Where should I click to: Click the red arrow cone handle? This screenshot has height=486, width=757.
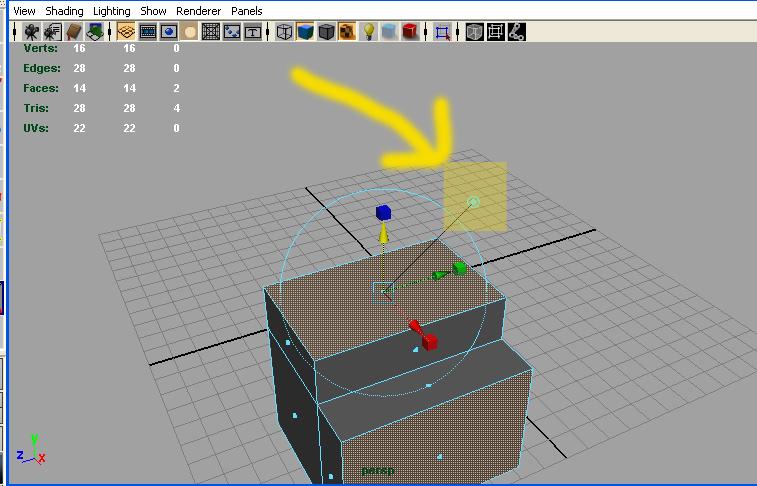click(415, 326)
